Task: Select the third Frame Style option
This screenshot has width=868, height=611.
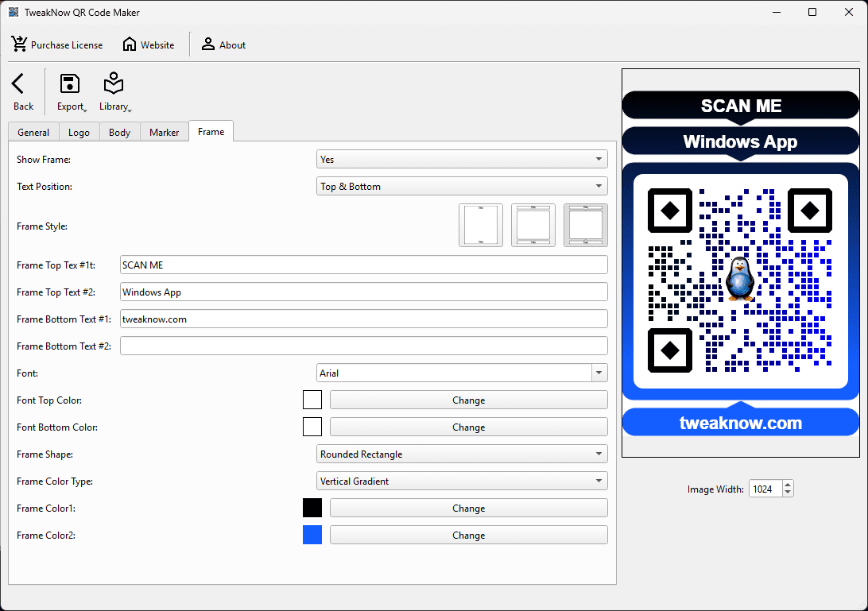Action: pos(586,225)
